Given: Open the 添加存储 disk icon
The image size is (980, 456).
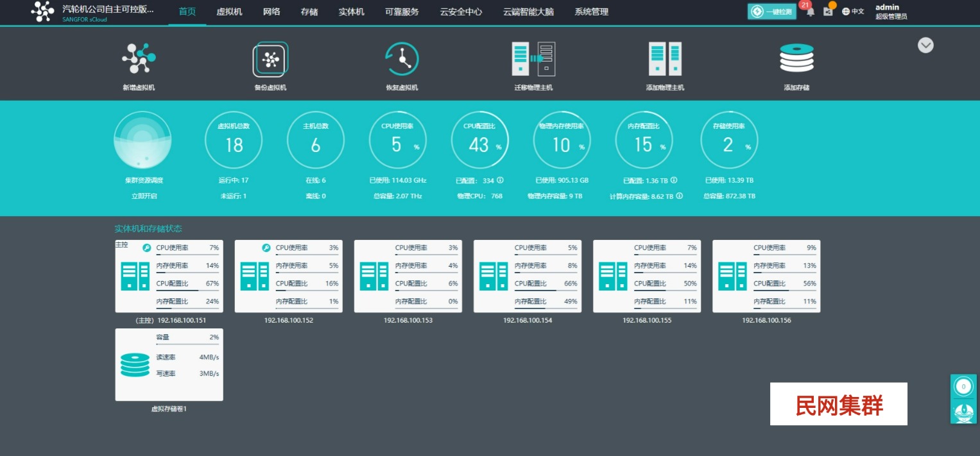Looking at the screenshot, I should pos(796,59).
